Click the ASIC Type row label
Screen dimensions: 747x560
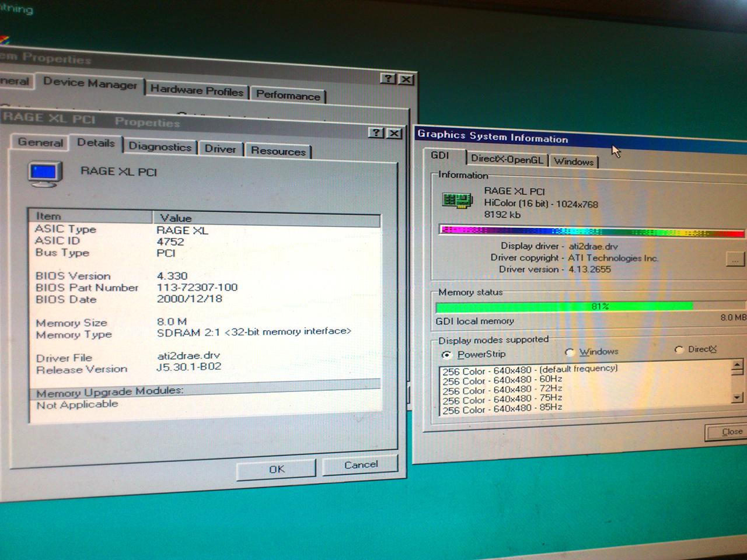pos(65,229)
